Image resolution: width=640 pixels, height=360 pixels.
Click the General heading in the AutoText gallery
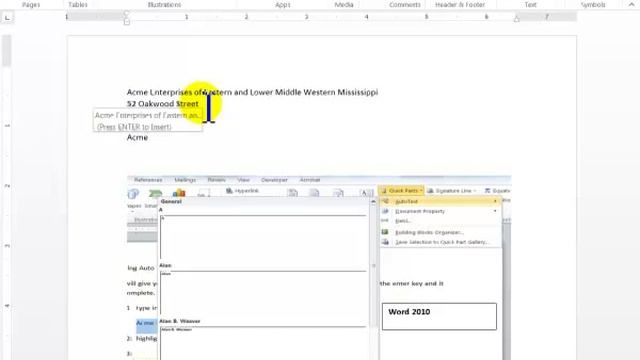[x=171, y=202]
